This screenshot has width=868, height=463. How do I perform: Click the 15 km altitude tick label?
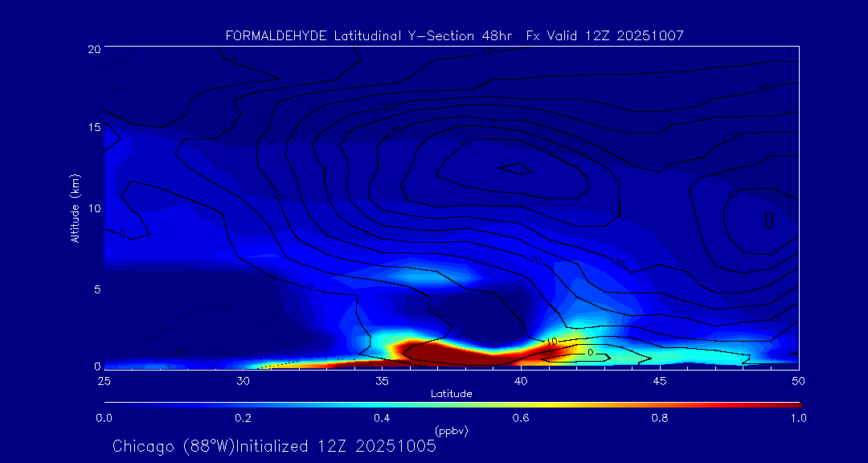[93, 127]
